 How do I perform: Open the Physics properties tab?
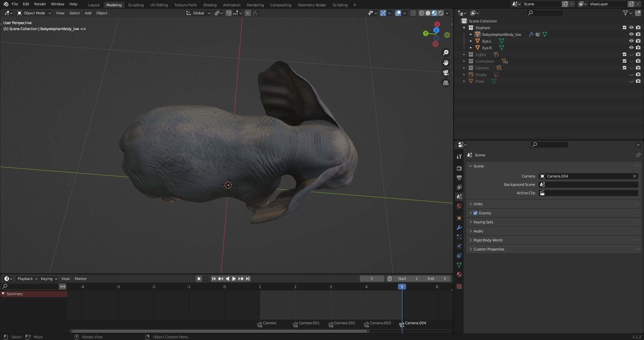[x=459, y=246]
